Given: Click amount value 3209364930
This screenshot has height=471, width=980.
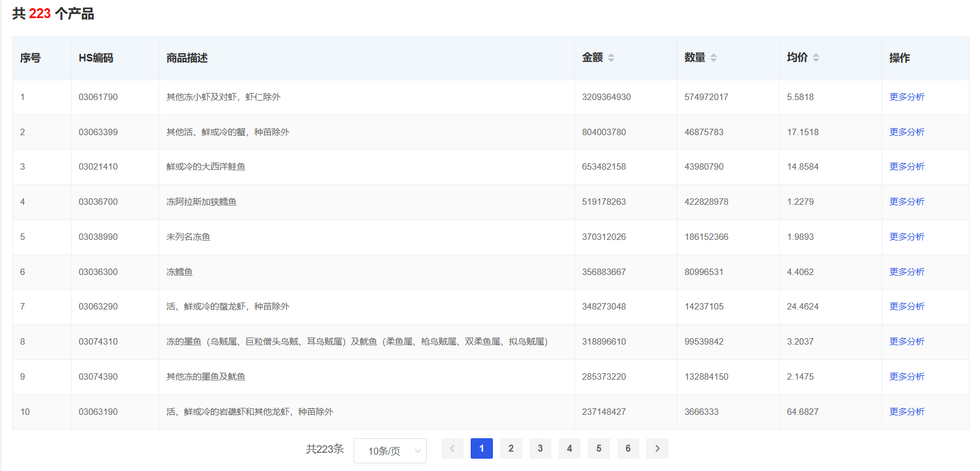Looking at the screenshot, I should 606,97.
